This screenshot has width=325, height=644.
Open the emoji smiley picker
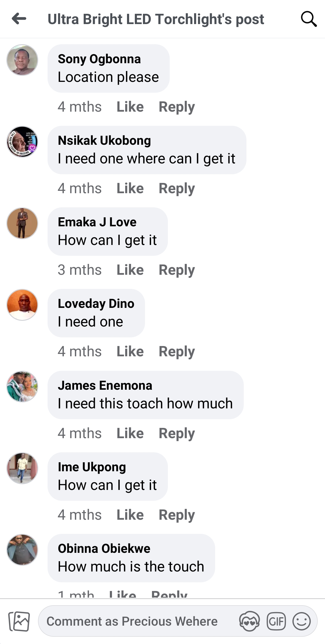coord(302,621)
